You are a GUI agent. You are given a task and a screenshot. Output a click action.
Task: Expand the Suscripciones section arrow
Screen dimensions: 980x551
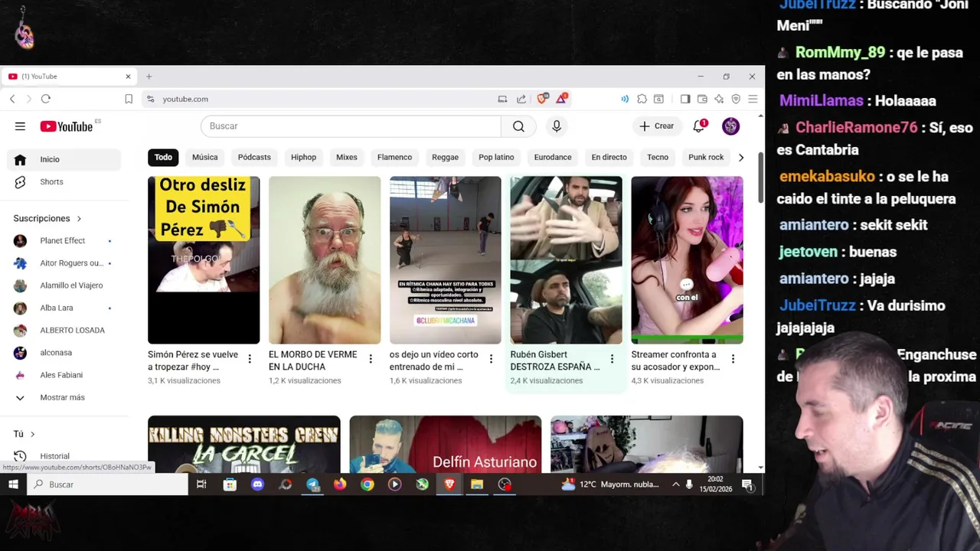click(x=79, y=219)
